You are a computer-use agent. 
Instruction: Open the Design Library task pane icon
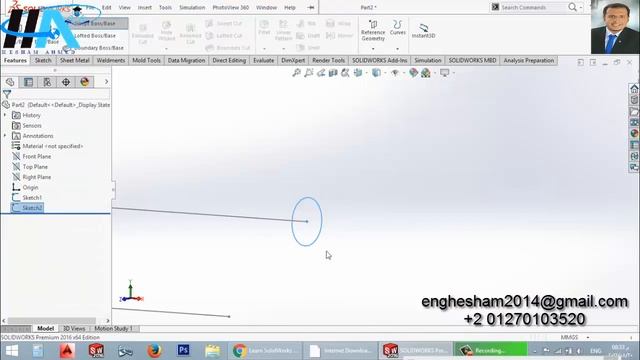coord(634,100)
